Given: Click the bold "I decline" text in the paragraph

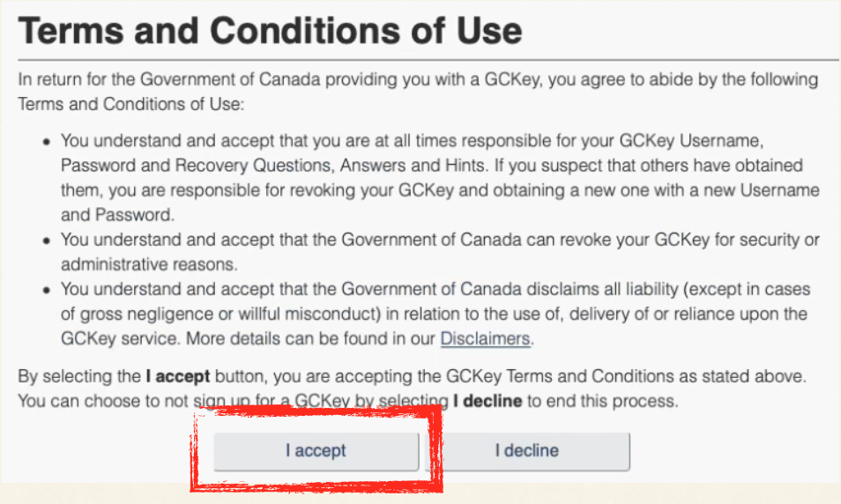Looking at the screenshot, I should pos(487,402).
